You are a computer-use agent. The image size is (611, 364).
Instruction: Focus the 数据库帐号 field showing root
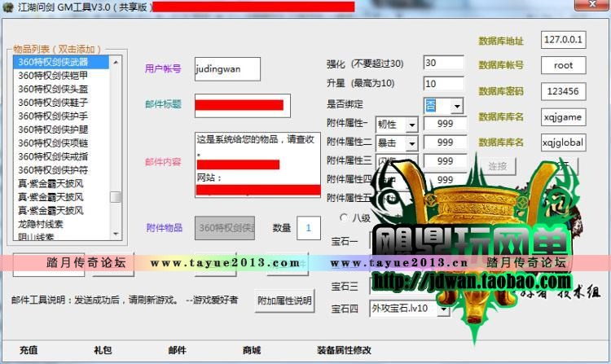pyautogui.click(x=563, y=65)
